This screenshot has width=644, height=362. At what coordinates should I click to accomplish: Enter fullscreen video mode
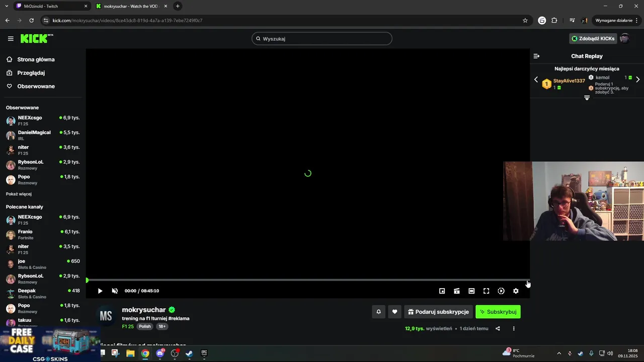coord(486,291)
